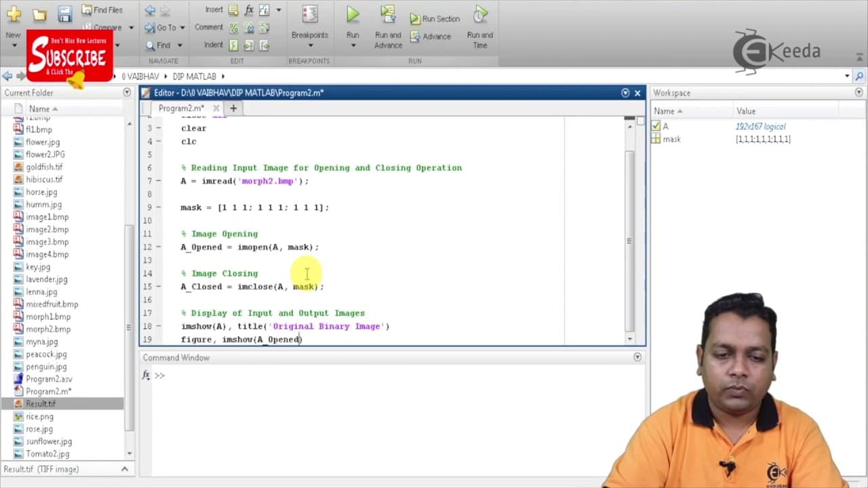Comment selected lines with the percent icon

tap(233, 28)
